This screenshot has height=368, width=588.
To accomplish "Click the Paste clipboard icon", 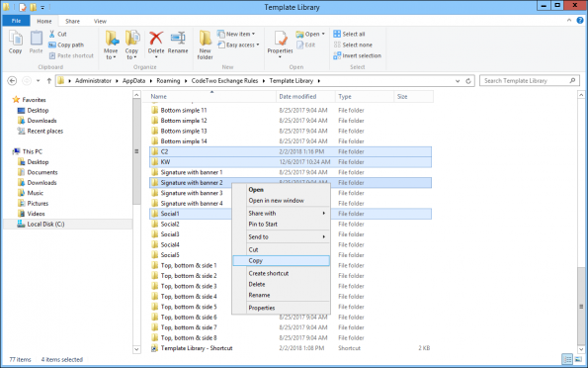I will click(36, 43).
